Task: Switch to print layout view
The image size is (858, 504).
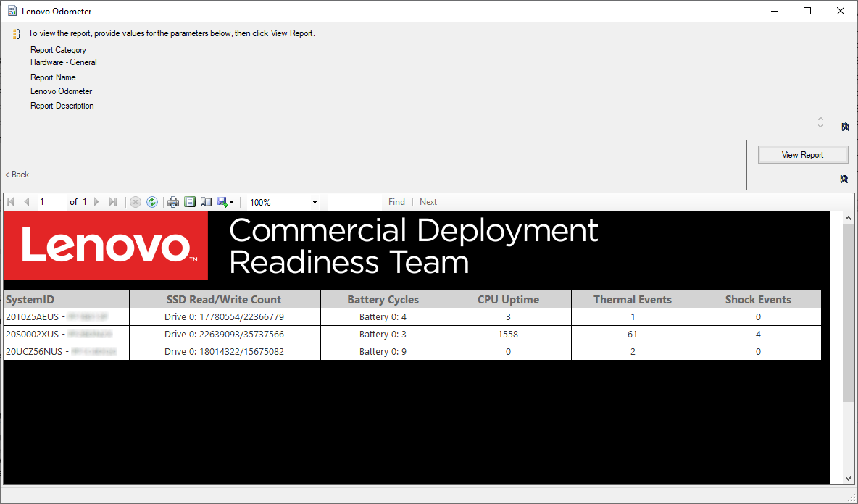Action: 189,202
